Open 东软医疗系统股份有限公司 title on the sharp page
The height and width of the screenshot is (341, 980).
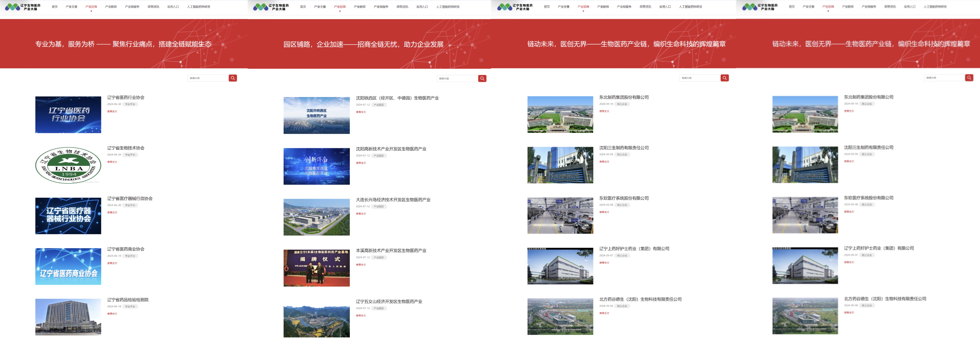point(624,198)
